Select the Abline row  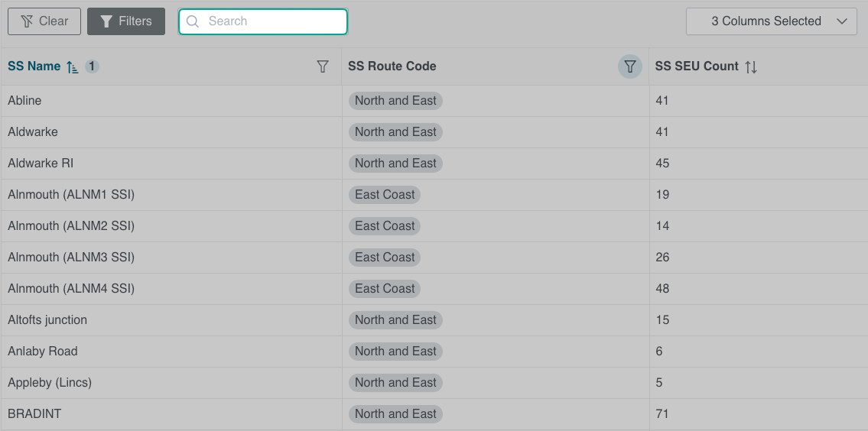[25, 101]
